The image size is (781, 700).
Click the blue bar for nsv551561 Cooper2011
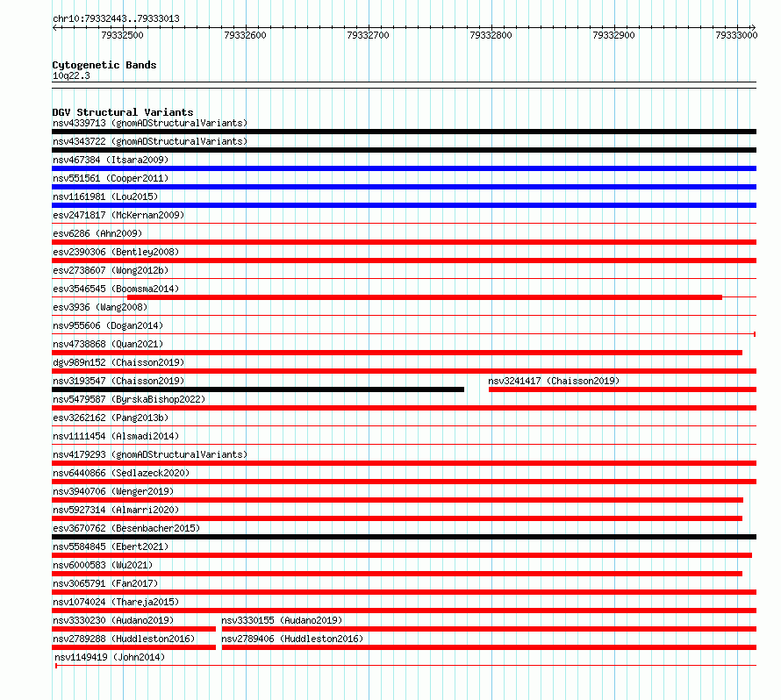[404, 187]
